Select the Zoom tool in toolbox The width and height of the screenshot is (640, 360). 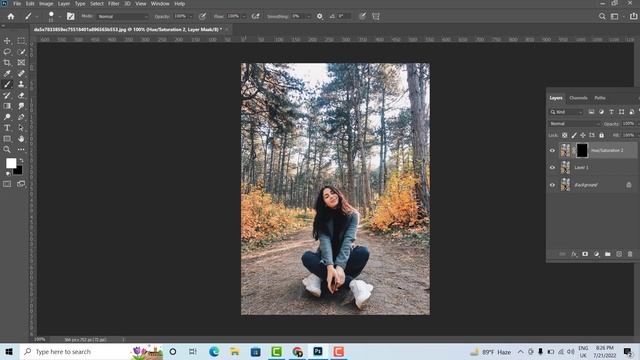(x=7, y=150)
